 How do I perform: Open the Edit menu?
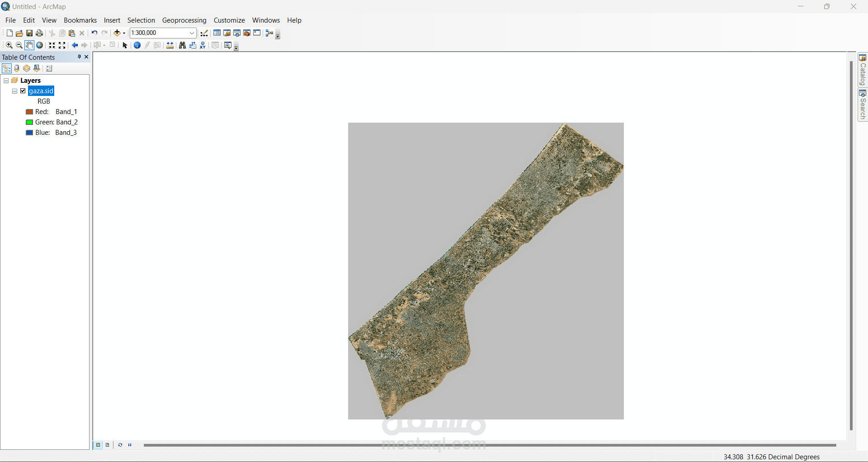[x=29, y=20]
